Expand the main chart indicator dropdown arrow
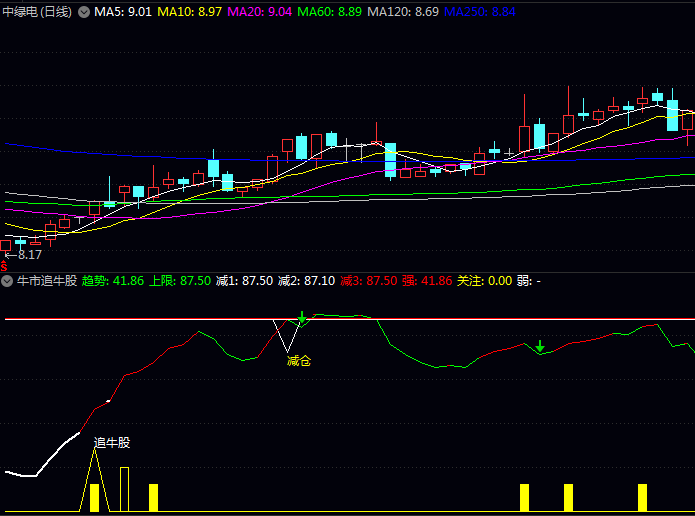 coord(83,11)
